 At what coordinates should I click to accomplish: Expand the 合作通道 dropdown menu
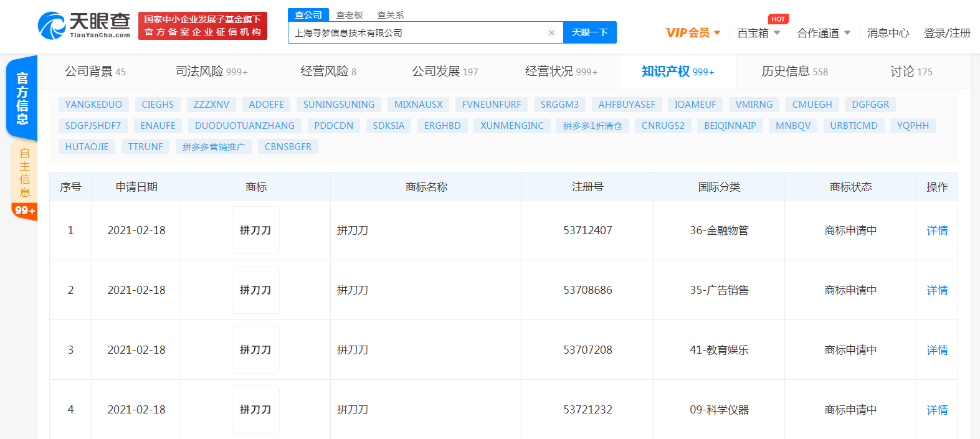click(x=824, y=33)
